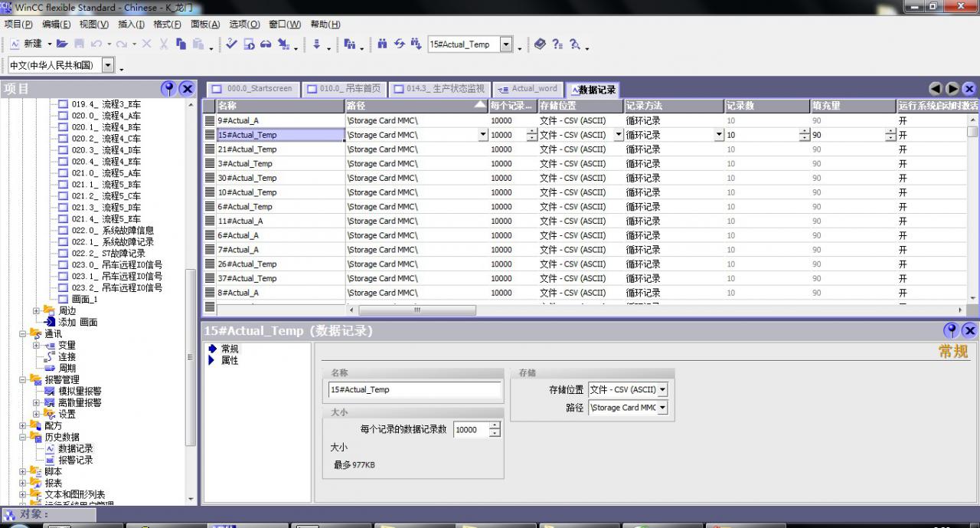Open the 15#Actual_Temp toolbar combo dropdown
The width and height of the screenshot is (980, 528).
pos(506,44)
